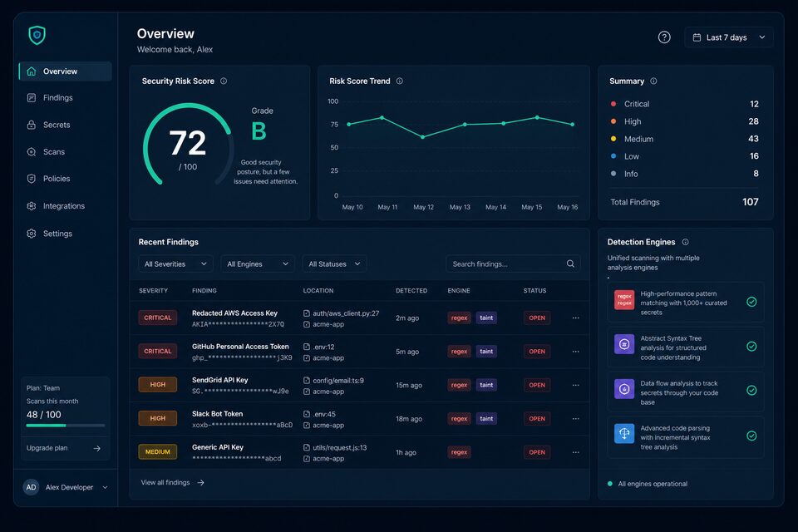Open Policies in the sidebar

click(65, 179)
